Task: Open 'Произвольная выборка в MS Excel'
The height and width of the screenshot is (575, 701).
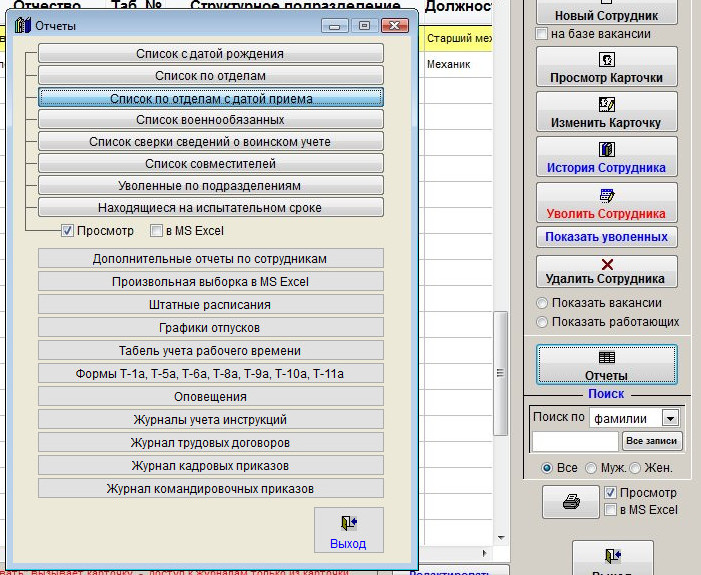Action: [x=211, y=281]
